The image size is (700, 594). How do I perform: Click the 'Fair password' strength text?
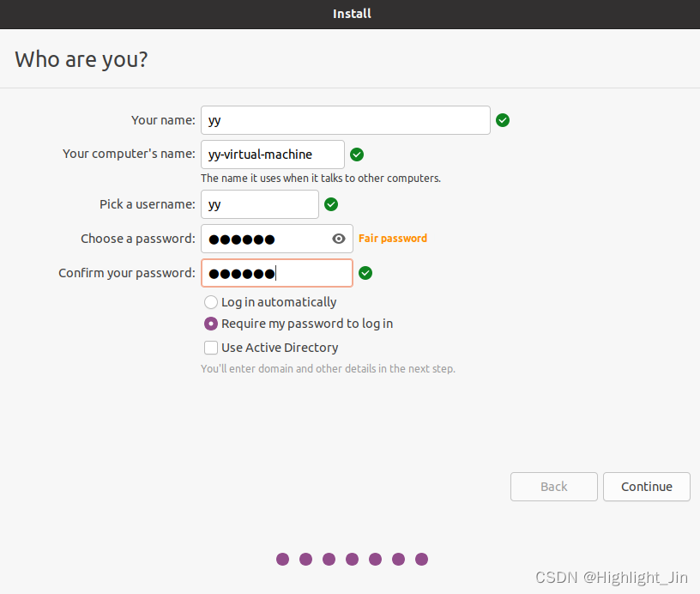click(x=393, y=239)
